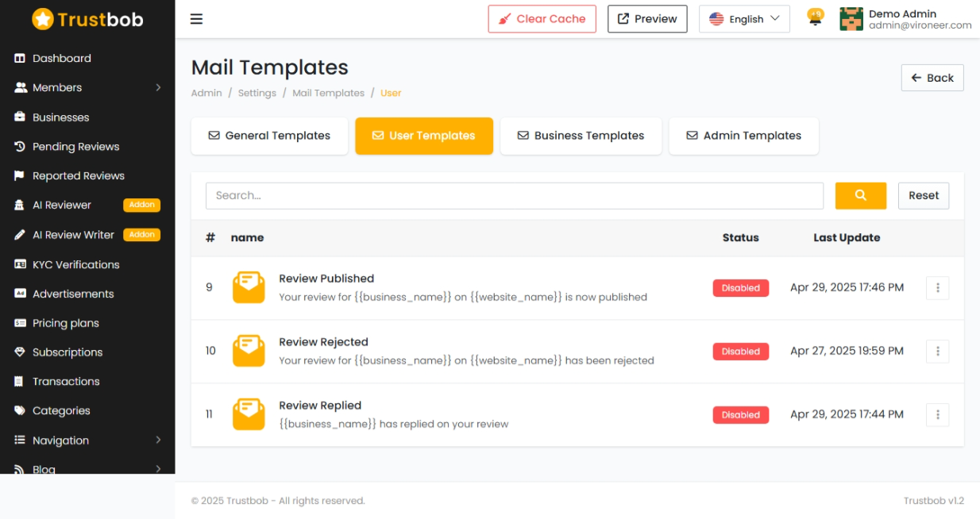
Task: Click the Trustbob logo
Action: pos(87,19)
